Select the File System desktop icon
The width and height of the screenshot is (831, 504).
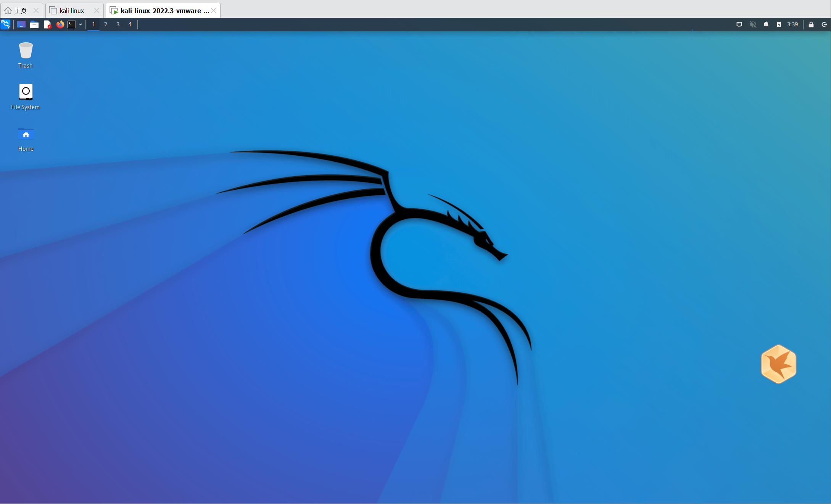[26, 97]
